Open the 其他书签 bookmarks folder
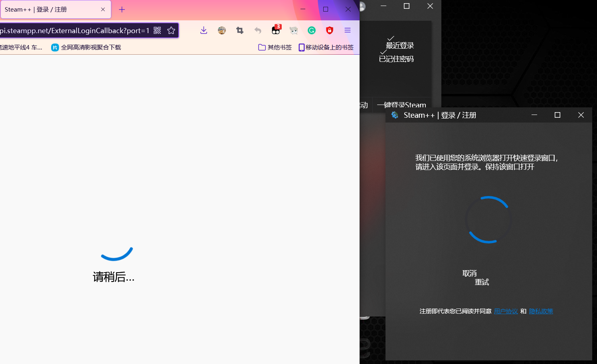The height and width of the screenshot is (364, 597). (x=275, y=47)
